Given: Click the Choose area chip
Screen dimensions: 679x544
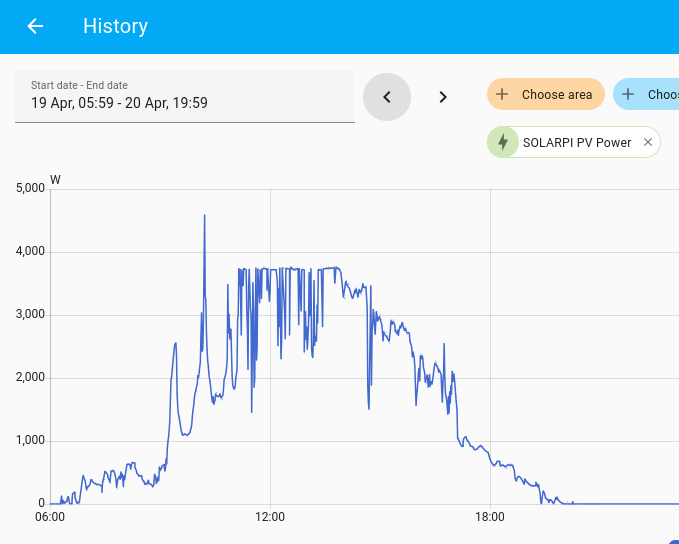Looking at the screenshot, I should tap(546, 94).
